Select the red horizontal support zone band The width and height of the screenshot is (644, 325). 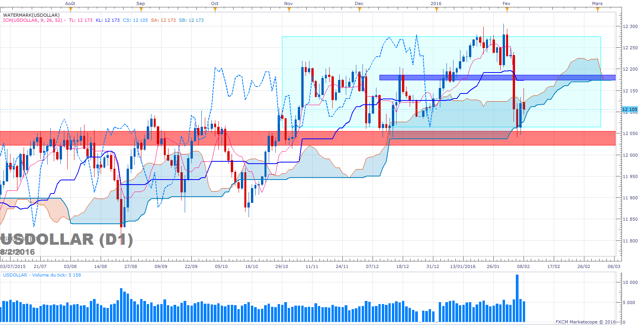click(x=308, y=138)
